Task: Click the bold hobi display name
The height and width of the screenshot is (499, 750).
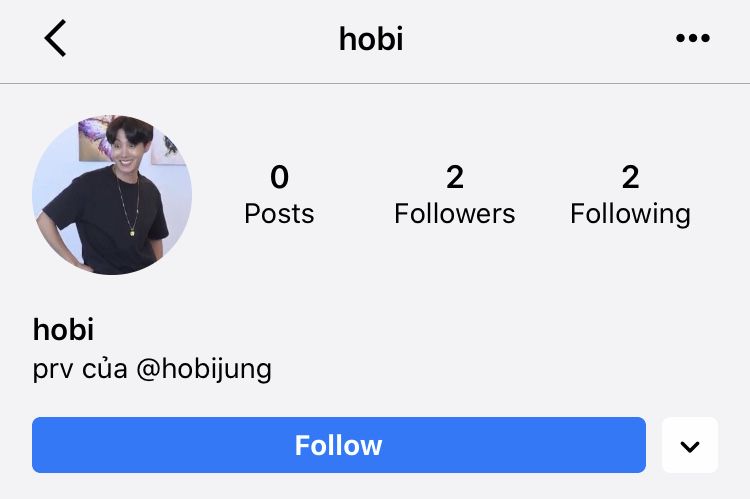Action: (63, 330)
